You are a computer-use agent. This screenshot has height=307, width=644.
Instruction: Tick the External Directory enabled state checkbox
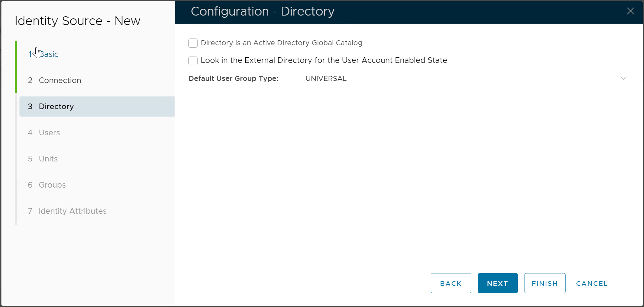coord(193,61)
